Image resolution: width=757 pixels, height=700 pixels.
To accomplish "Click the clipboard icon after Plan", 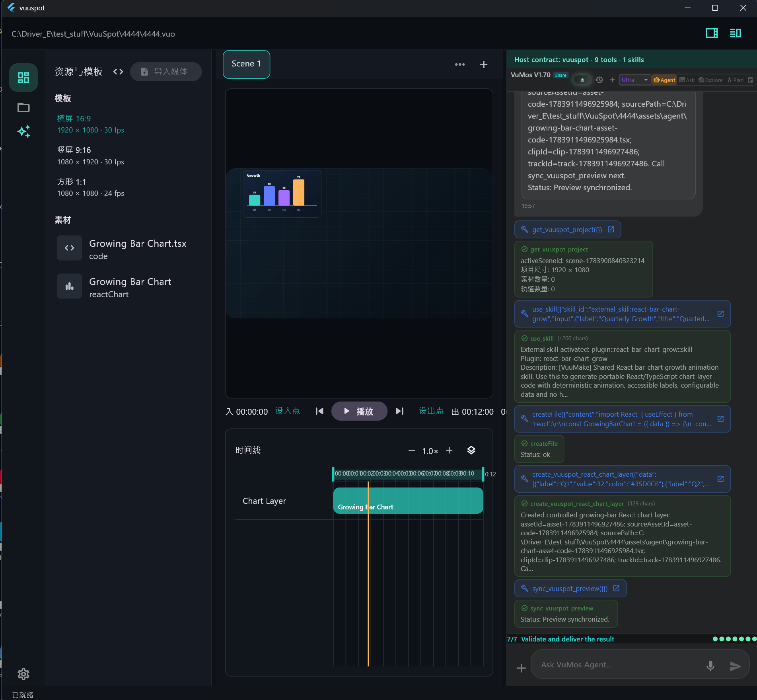I will point(751,80).
